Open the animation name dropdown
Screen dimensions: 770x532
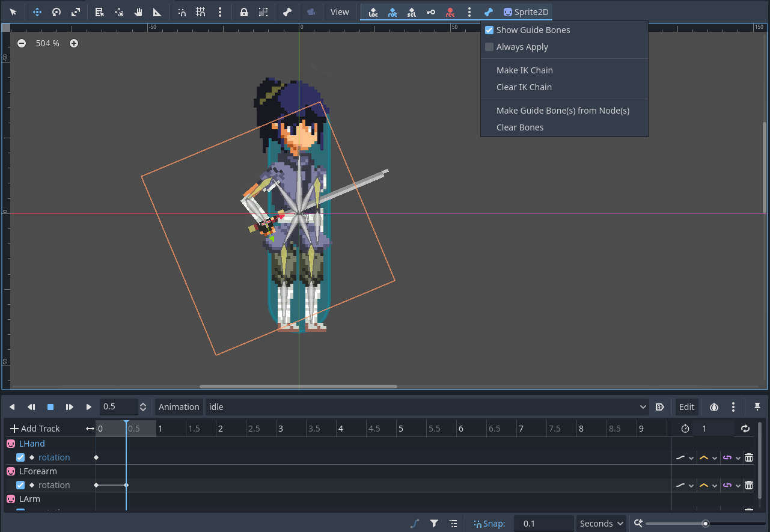point(643,407)
